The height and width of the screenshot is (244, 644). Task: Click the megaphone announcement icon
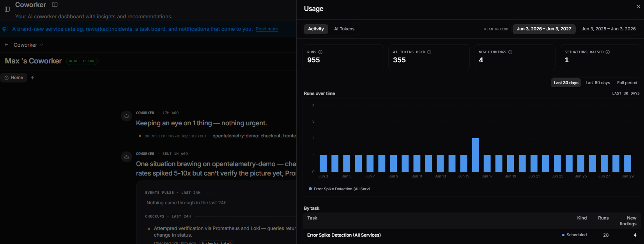coord(5,29)
